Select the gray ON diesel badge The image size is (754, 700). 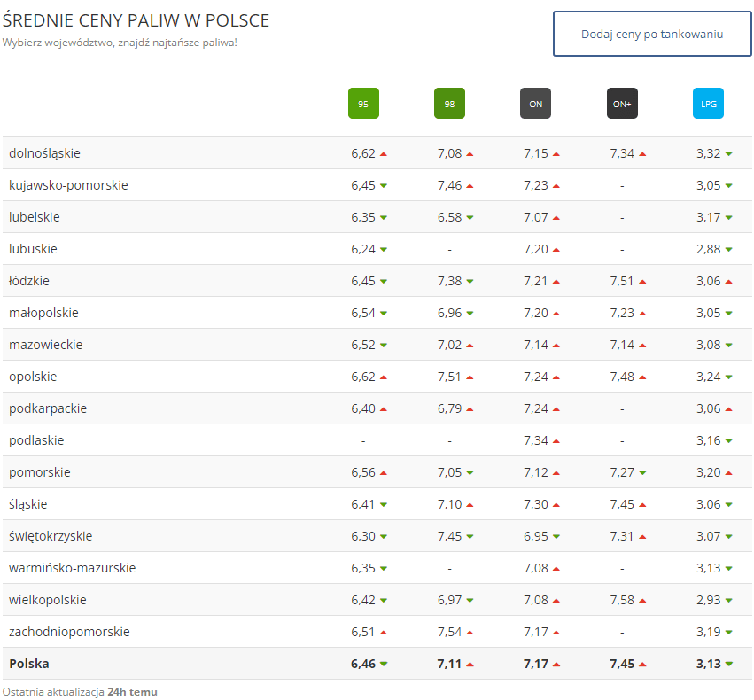(x=535, y=104)
